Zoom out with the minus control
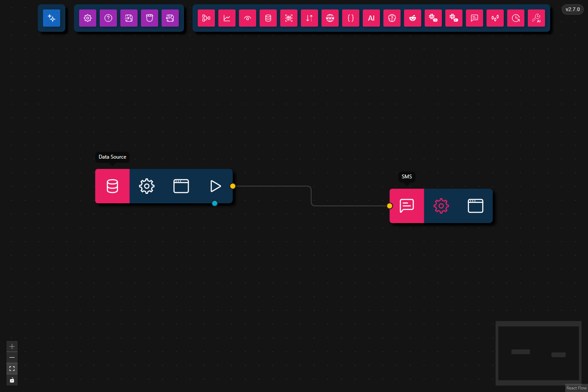 click(12, 358)
